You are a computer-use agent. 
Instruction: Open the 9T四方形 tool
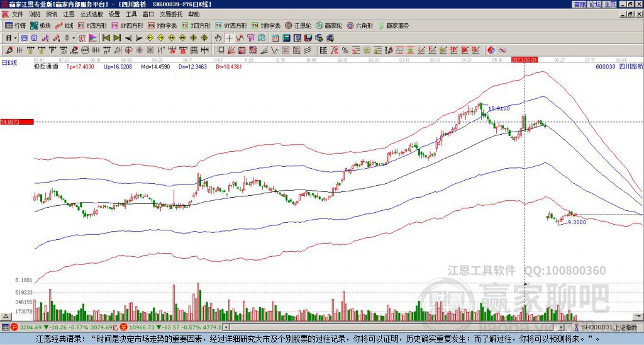point(231,25)
